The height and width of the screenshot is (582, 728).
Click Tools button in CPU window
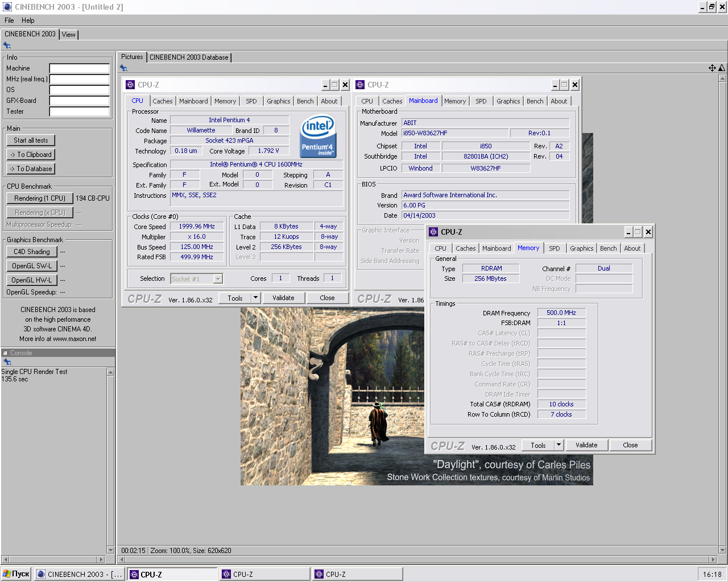coord(235,298)
